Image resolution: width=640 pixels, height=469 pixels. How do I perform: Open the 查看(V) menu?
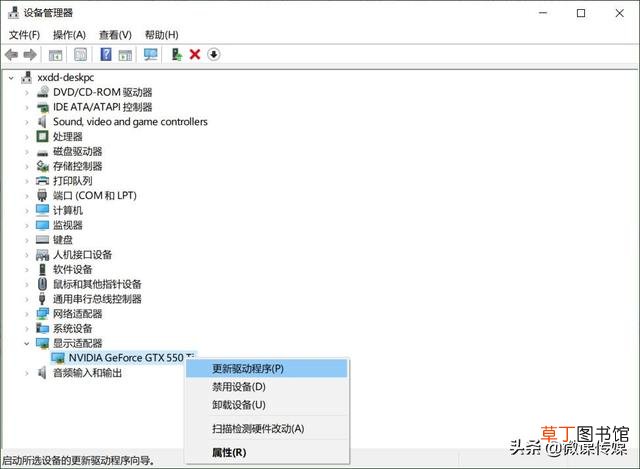[x=116, y=35]
